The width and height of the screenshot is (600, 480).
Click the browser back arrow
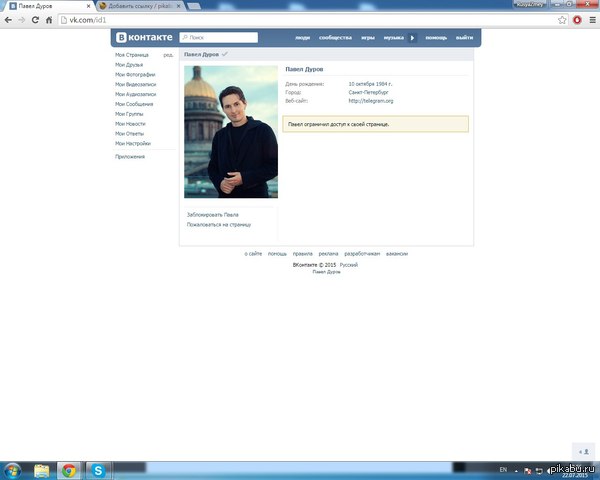pos(8,20)
